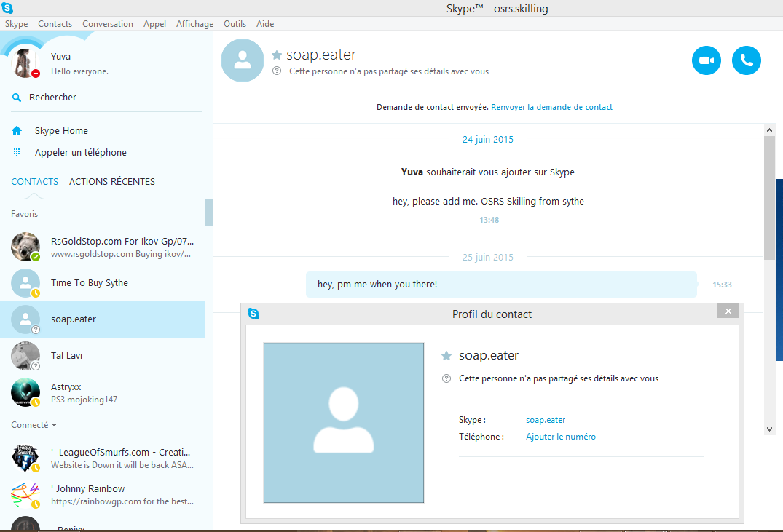Click question mark icon under header name
The image size is (783, 532).
coord(277,71)
